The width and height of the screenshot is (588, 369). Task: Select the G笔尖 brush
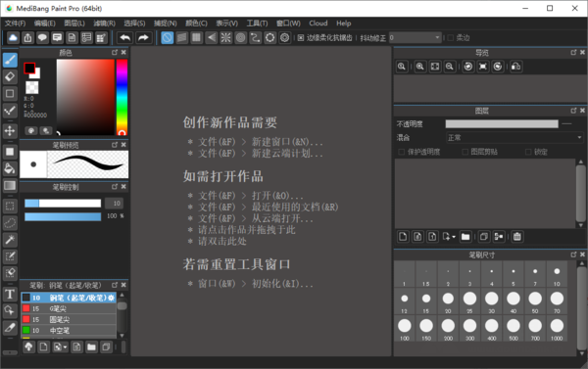pos(69,308)
